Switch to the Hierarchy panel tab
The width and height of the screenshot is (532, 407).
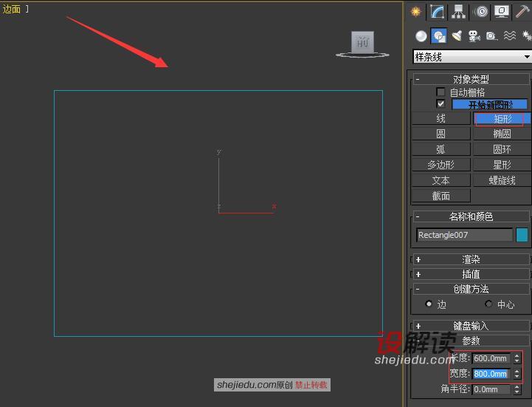click(x=459, y=11)
